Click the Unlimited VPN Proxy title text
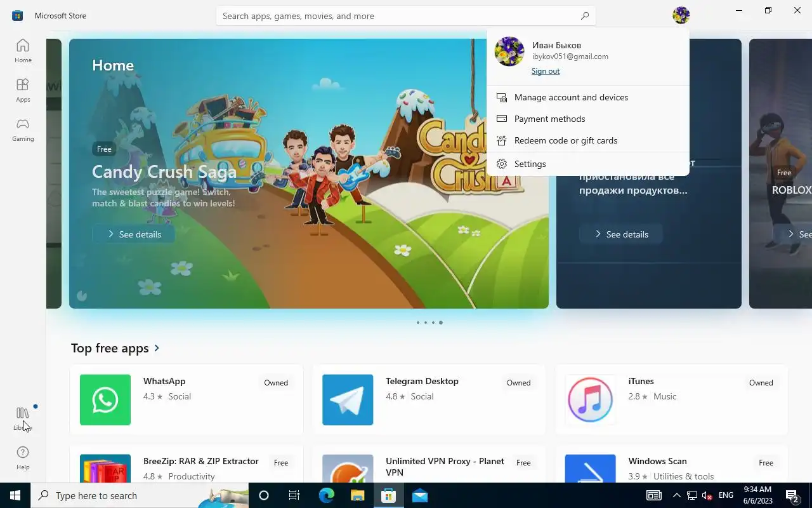812x508 pixels. (x=445, y=467)
